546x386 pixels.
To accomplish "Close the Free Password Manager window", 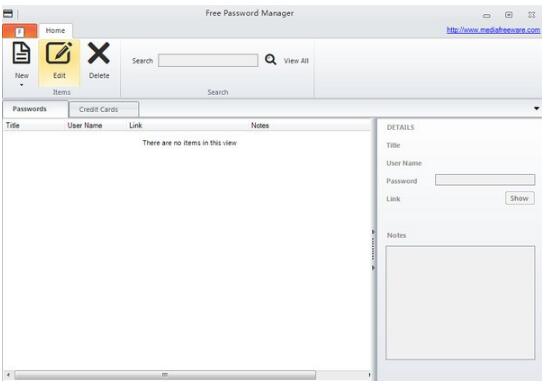I will pyautogui.click(x=531, y=15).
